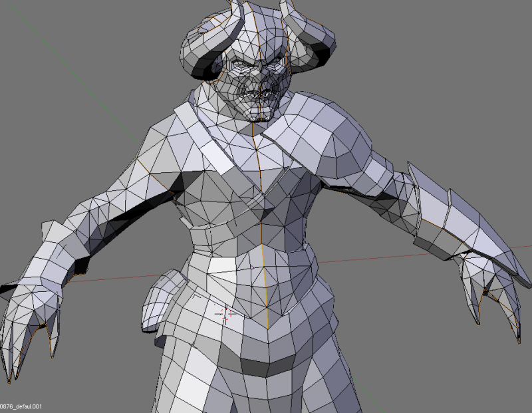Click the object name label 0876_defaul.001

pyautogui.click(x=21, y=406)
